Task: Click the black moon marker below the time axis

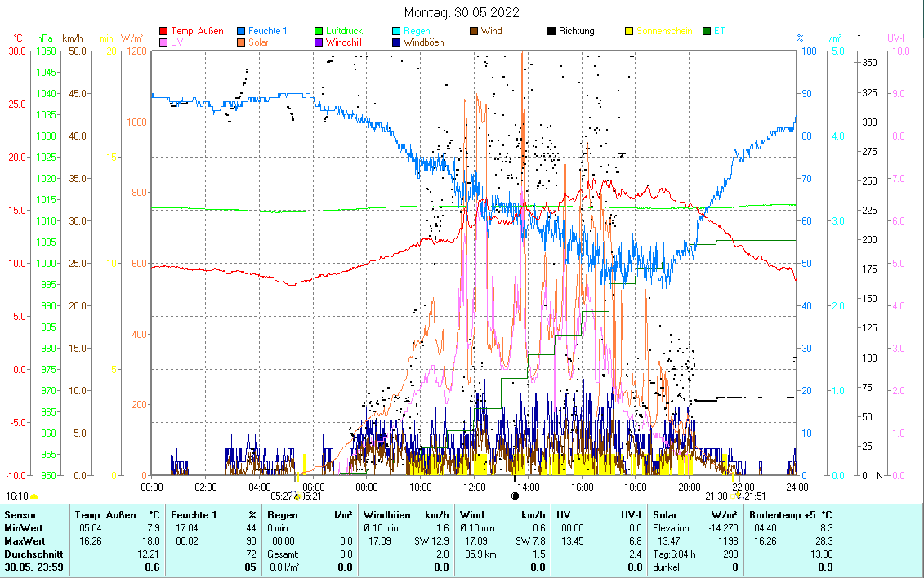Action: pos(515,496)
